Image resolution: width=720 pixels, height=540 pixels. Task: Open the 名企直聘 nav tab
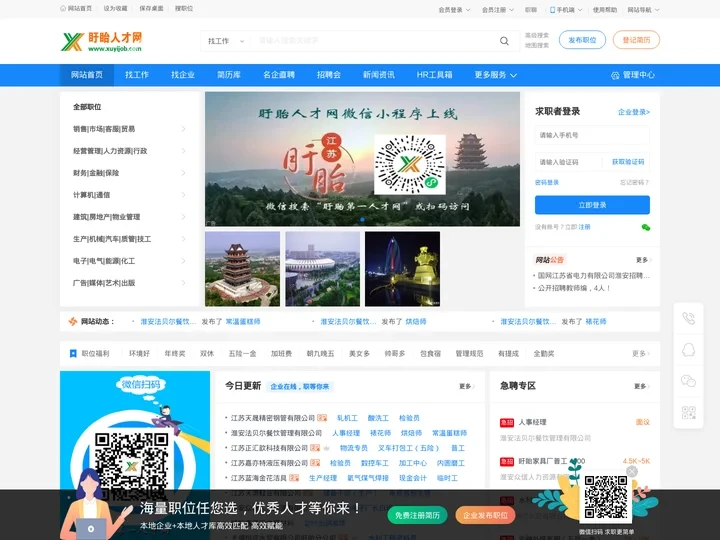coord(279,75)
